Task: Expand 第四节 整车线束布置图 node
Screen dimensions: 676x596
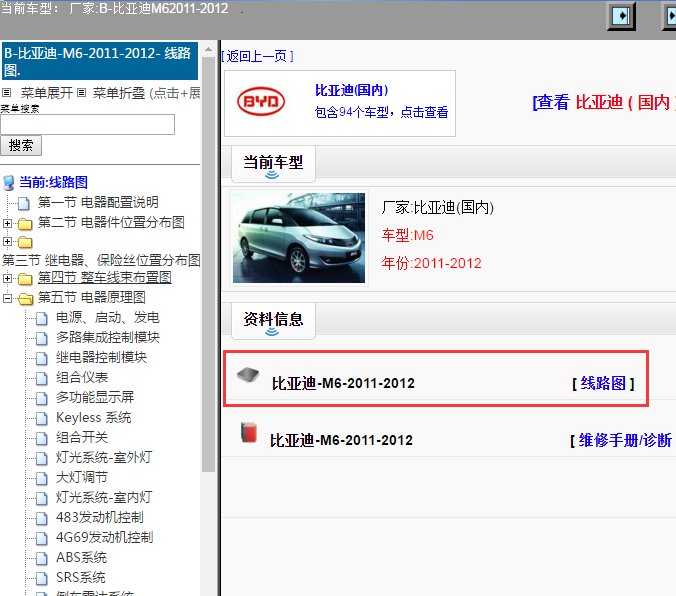Action: 7,279
